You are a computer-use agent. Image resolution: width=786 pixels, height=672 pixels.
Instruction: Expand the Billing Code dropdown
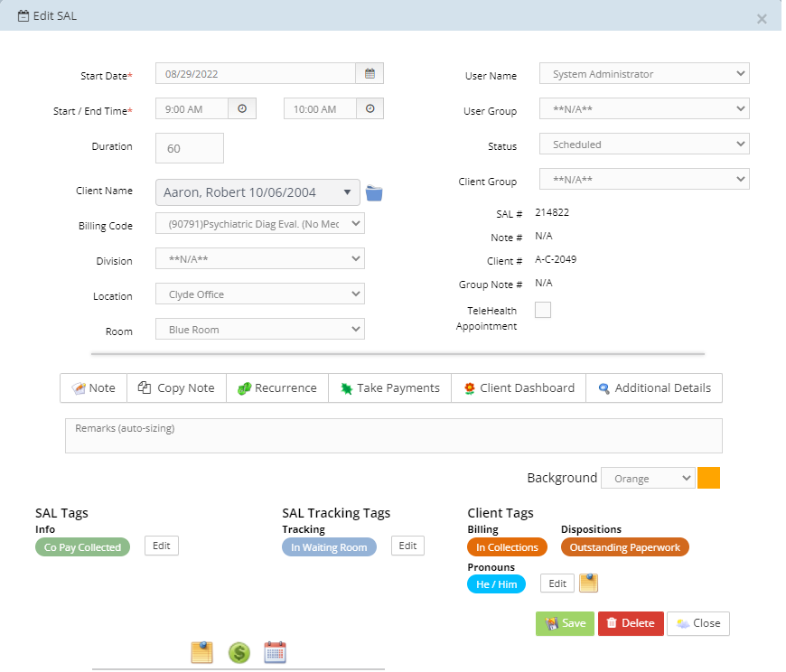click(x=259, y=223)
